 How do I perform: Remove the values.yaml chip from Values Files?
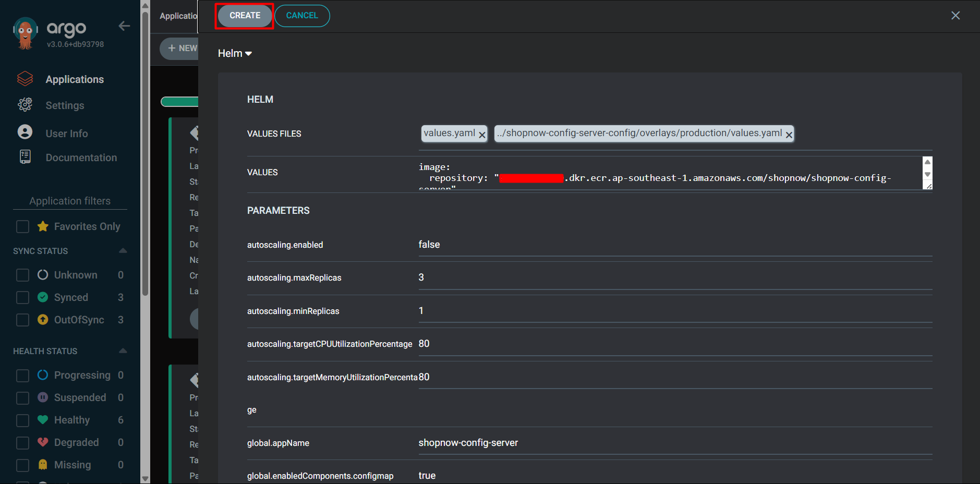[x=482, y=134]
